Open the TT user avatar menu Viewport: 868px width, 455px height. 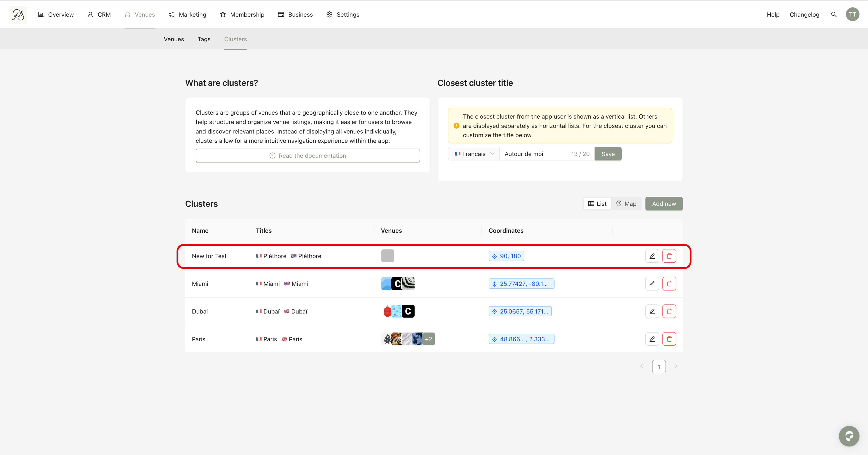point(852,14)
